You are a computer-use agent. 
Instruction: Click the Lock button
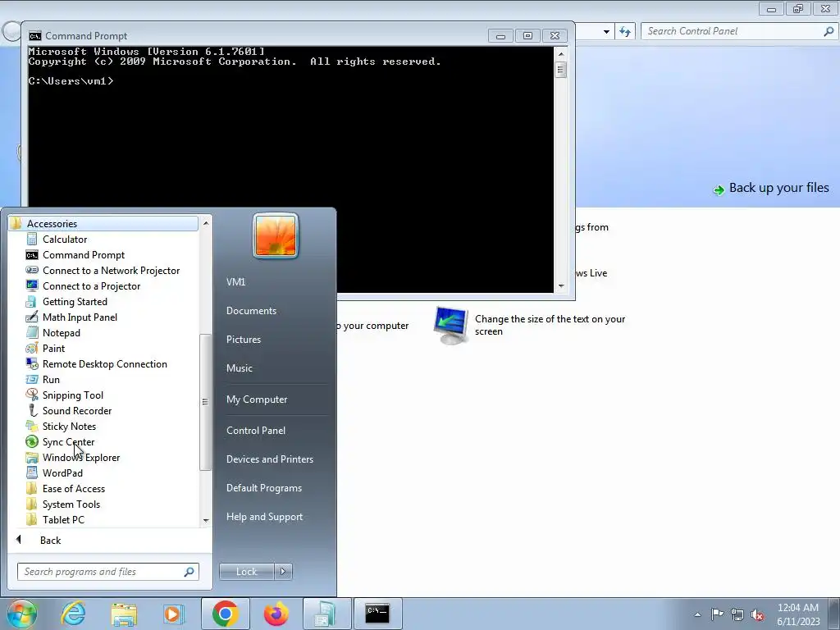click(246, 572)
